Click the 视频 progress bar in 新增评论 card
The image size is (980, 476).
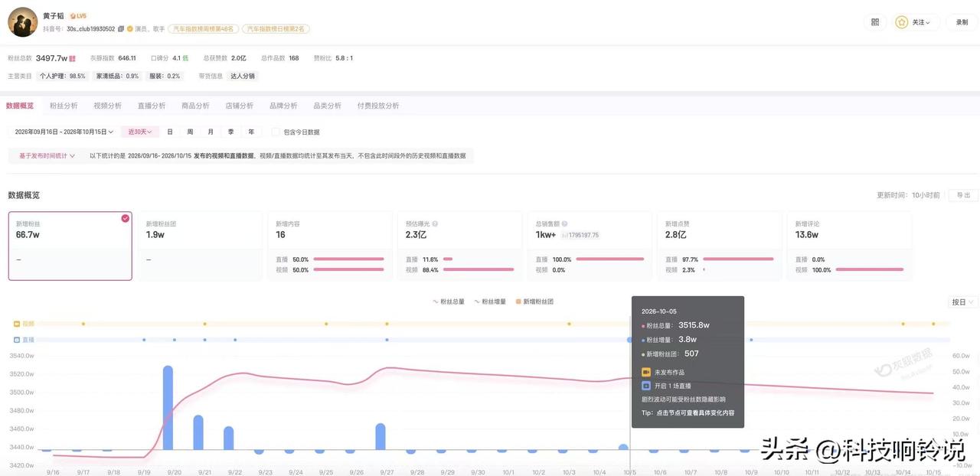click(870, 270)
